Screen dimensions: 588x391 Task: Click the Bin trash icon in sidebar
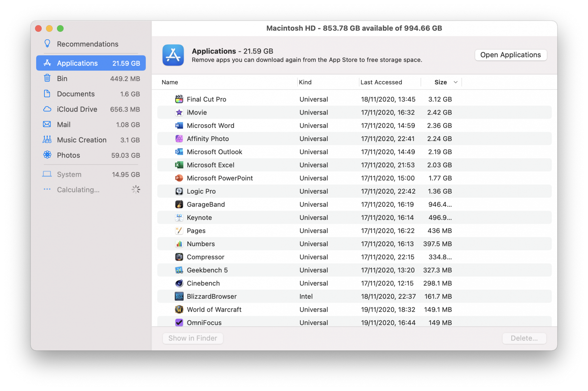click(47, 78)
